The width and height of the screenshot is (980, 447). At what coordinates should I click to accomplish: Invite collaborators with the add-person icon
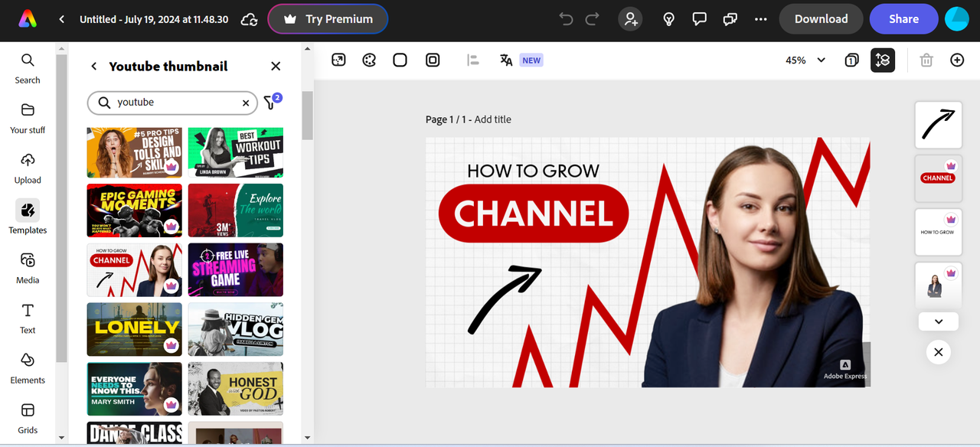[x=631, y=19]
